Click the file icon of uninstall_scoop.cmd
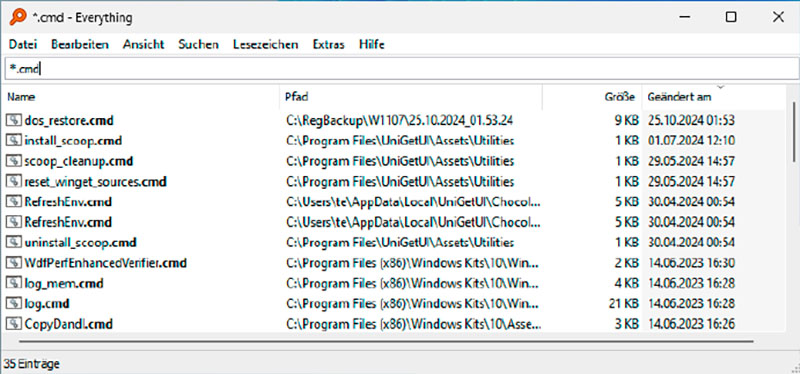The image size is (800, 374). 13,242
